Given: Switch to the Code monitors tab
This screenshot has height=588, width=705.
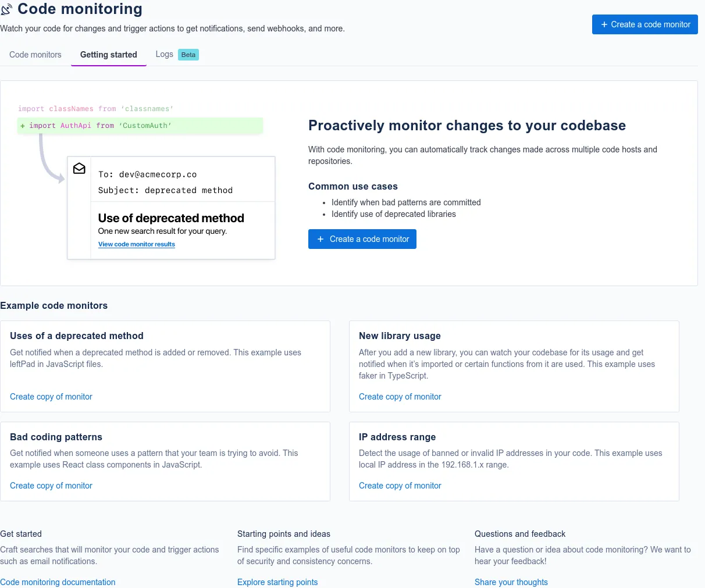Looking at the screenshot, I should 35,55.
